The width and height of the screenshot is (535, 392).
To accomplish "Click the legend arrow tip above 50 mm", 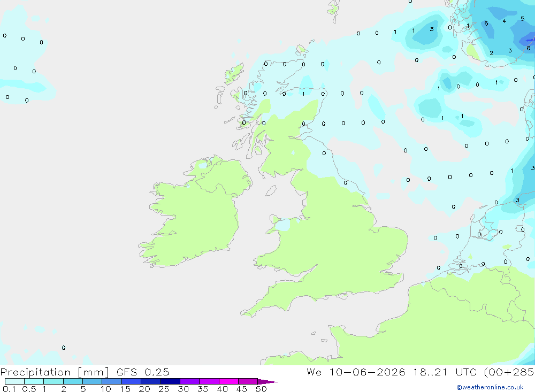I will coord(267,382).
